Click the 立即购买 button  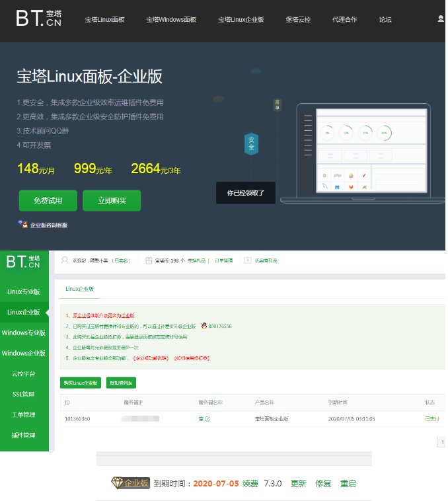pyautogui.click(x=112, y=200)
